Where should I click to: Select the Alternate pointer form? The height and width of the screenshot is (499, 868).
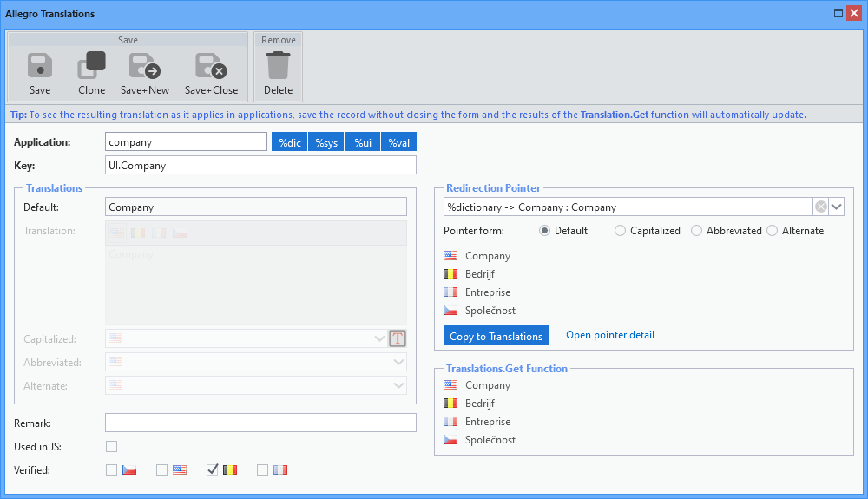(x=773, y=231)
